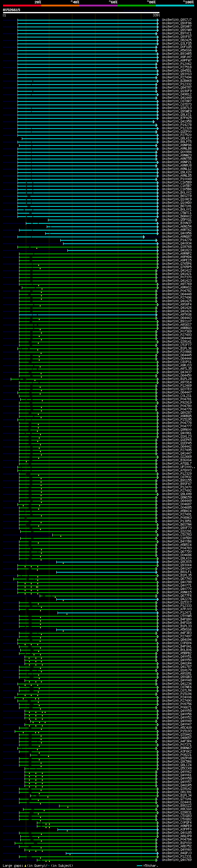Click the truncated UniRef100_UPI000.. label
The height and width of the screenshot is (868, 197).
click(179, 467)
